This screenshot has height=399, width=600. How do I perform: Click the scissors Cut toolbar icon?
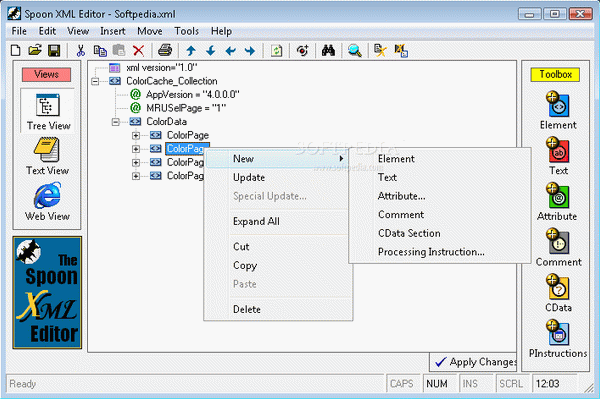click(x=80, y=50)
